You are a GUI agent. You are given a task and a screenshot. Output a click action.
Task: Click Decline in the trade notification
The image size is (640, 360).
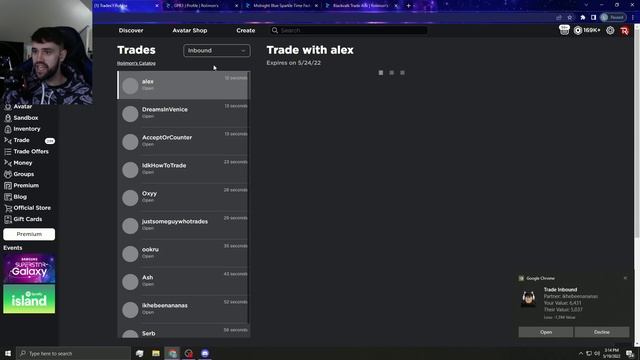pyautogui.click(x=602, y=332)
